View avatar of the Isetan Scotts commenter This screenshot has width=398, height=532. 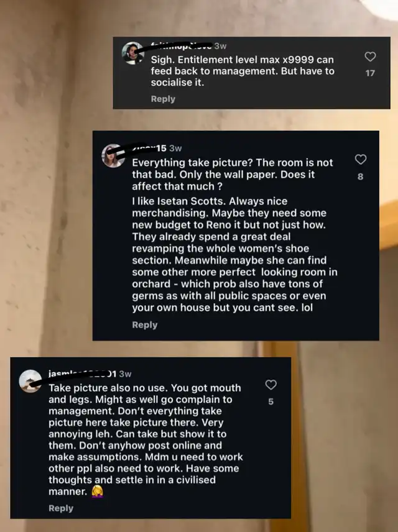pyautogui.click(x=114, y=156)
